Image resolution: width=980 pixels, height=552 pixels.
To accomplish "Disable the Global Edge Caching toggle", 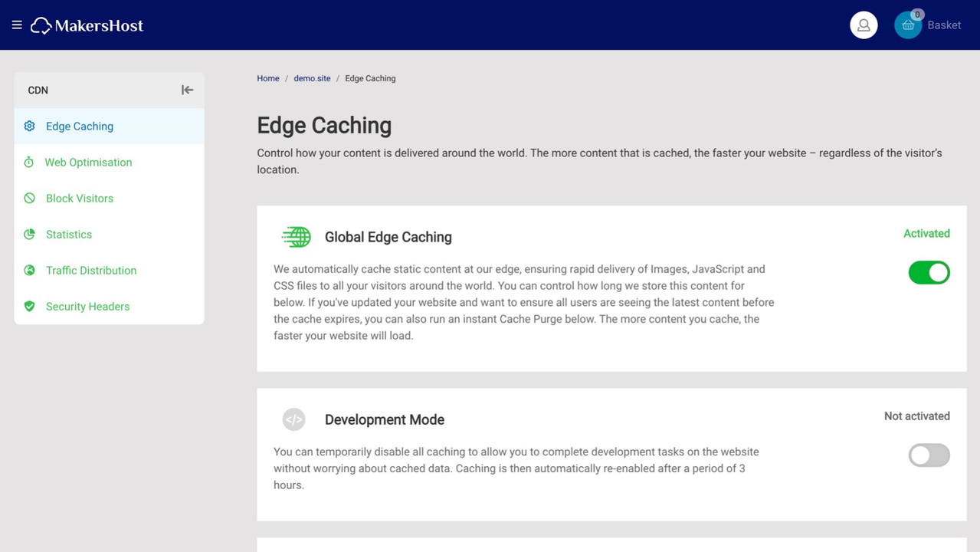I will pos(929,272).
